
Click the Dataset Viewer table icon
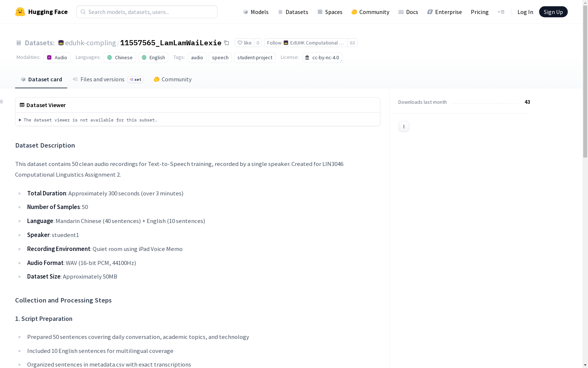pyautogui.click(x=22, y=105)
